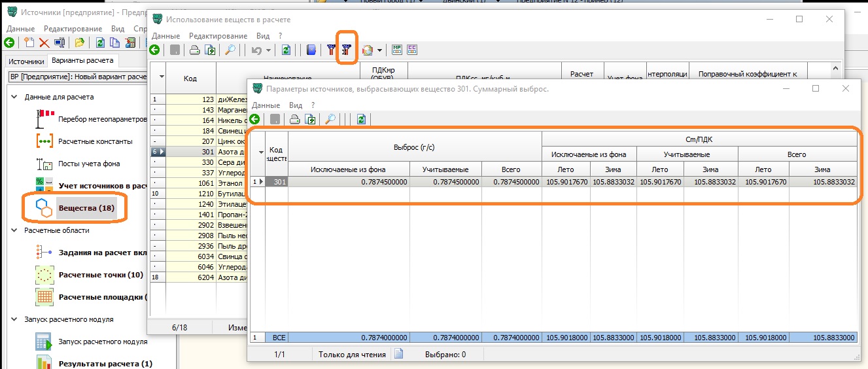Image resolution: width=868 pixels, height=369 pixels.
Task: Switch to the 'Источники' tab
Action: 27,61
